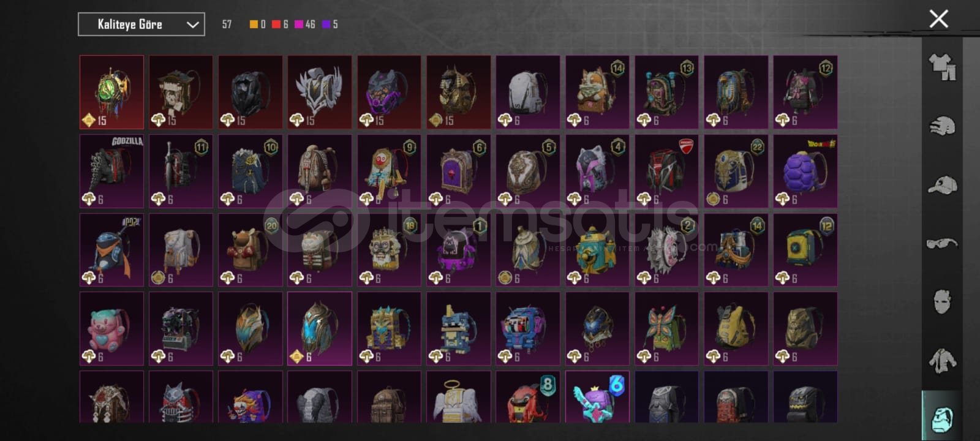Choose the pink teddy bear backpack
980x441 pixels.
click(111, 328)
